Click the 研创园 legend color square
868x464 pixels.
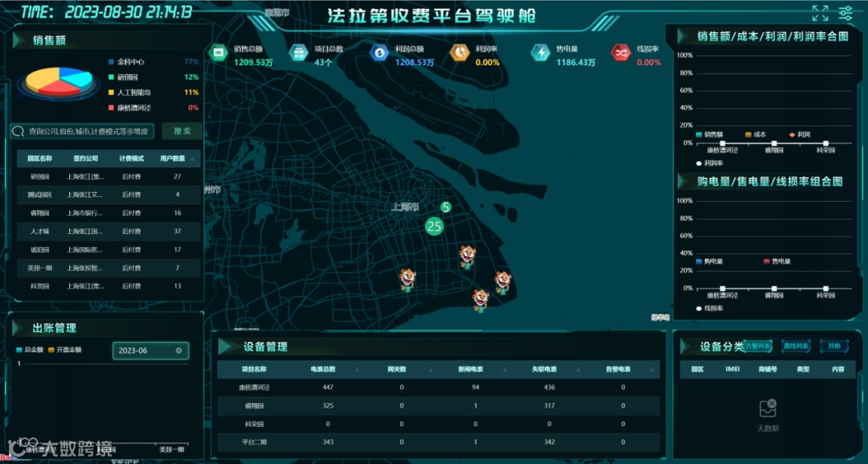point(111,77)
